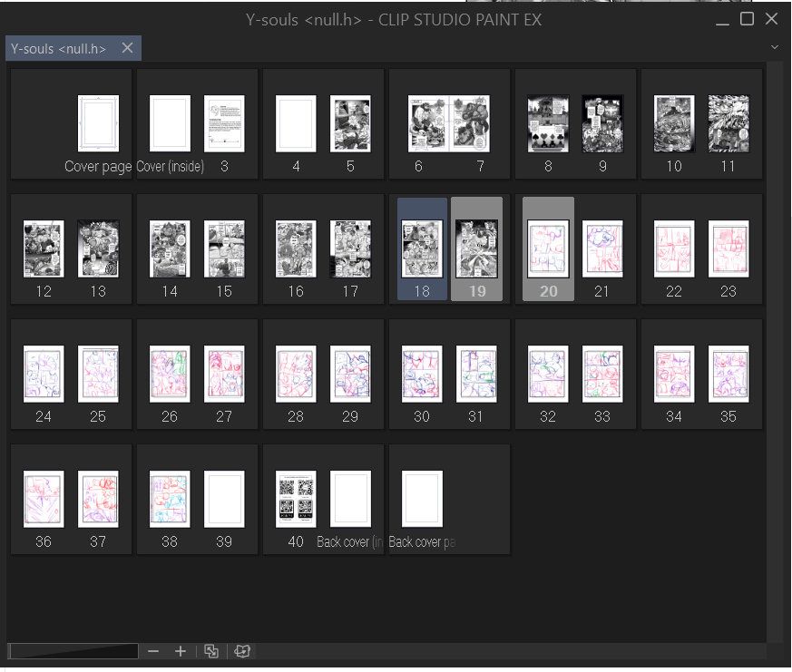Select page 38 sketch thumbnail
This screenshot has width=792, height=672.
pos(170,500)
